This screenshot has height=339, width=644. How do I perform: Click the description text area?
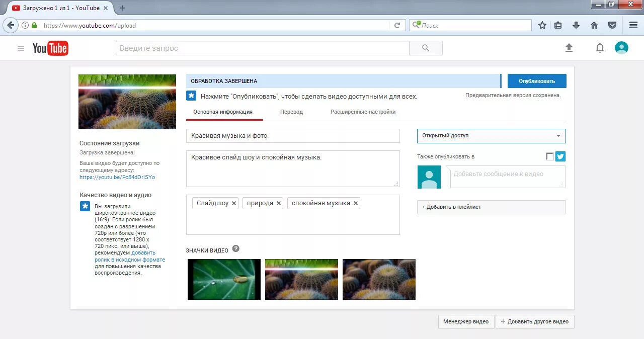pos(293,168)
